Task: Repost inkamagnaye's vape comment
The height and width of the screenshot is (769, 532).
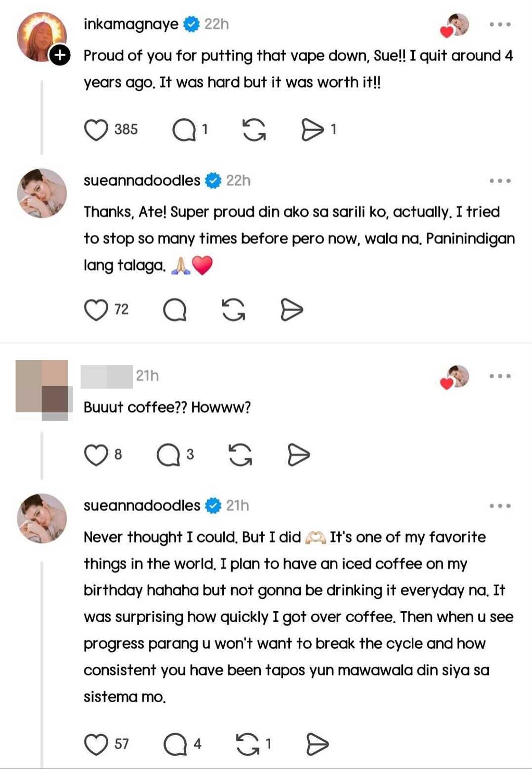Action: [x=254, y=130]
